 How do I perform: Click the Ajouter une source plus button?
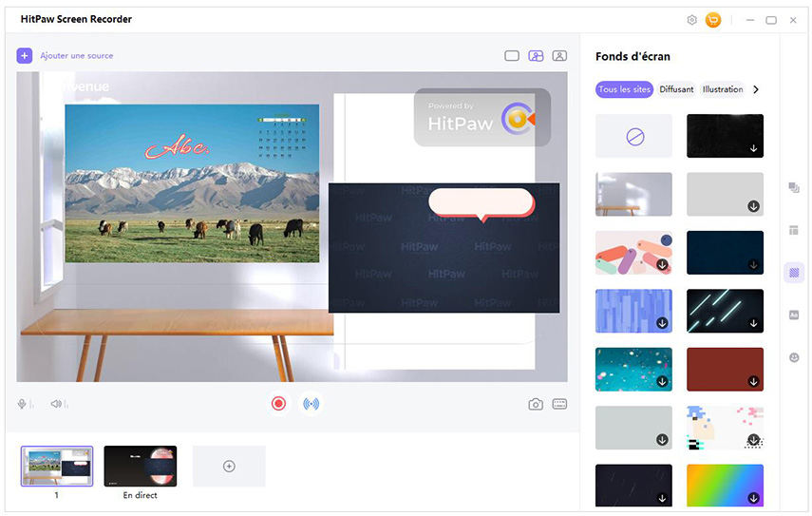[25, 56]
